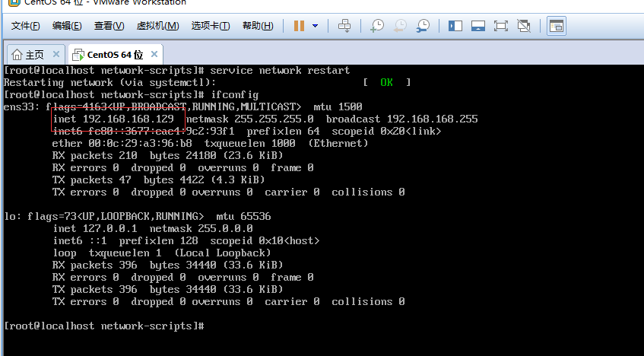Open the 虚拟机(M) menu
The height and width of the screenshot is (356, 644).
[x=157, y=26]
